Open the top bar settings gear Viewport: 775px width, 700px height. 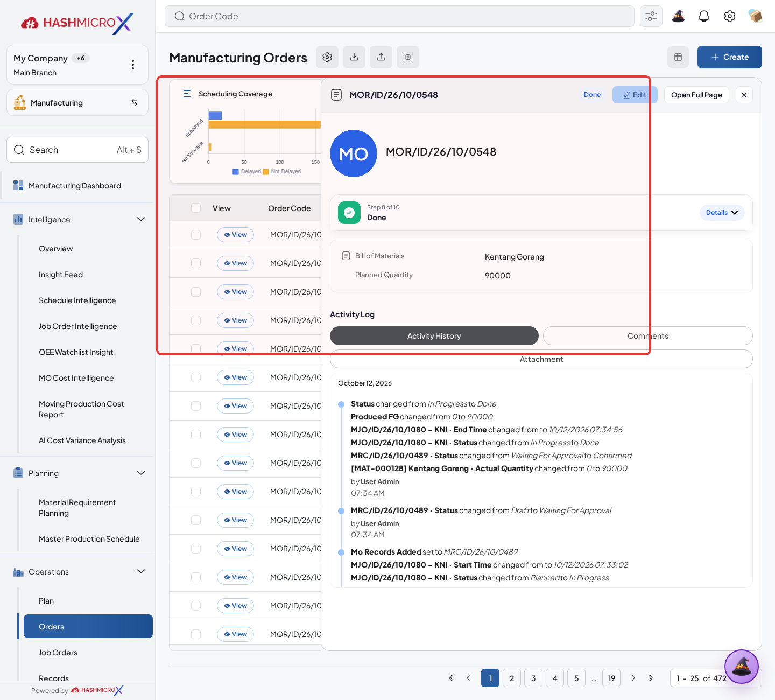pyautogui.click(x=730, y=16)
